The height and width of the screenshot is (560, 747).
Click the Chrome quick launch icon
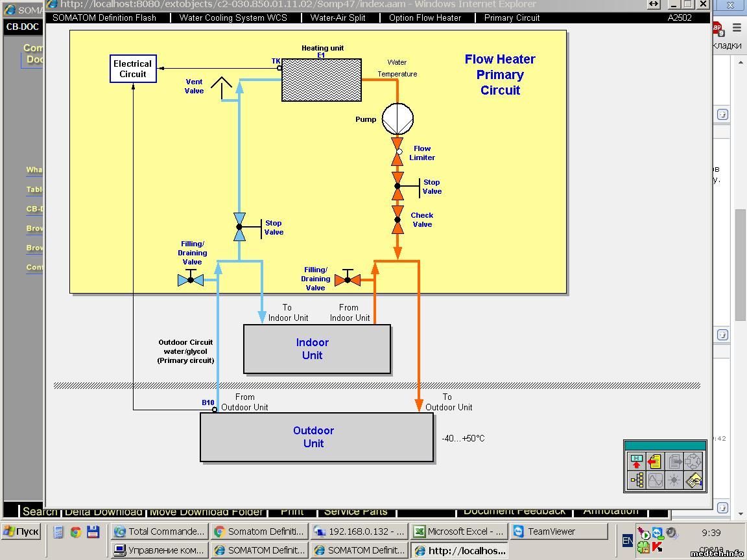coord(76,532)
